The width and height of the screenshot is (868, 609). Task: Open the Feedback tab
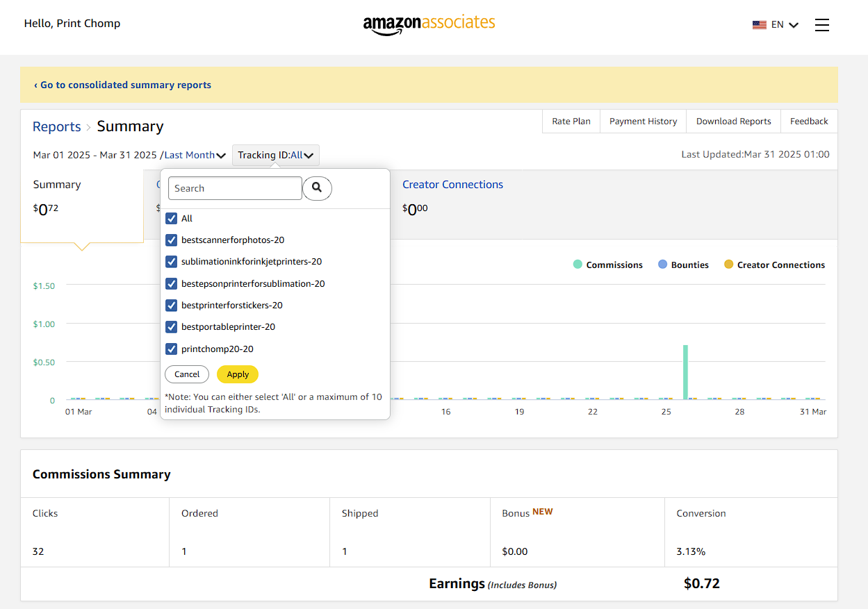click(x=809, y=121)
